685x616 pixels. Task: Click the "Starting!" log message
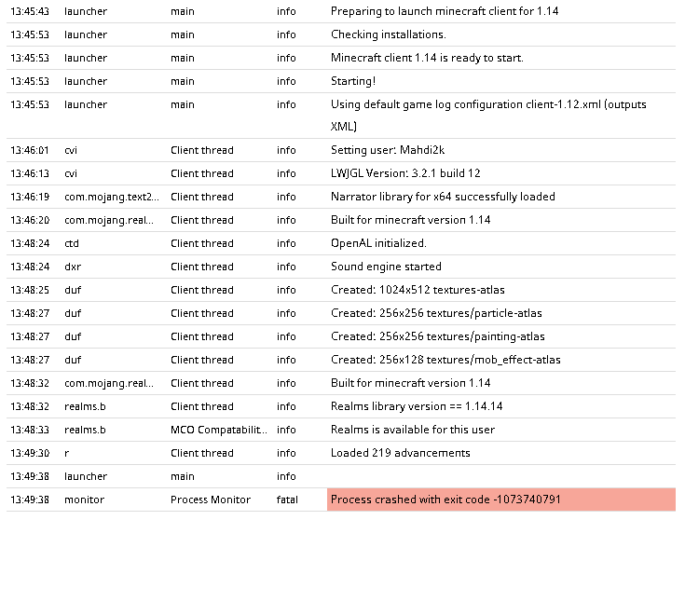(353, 81)
